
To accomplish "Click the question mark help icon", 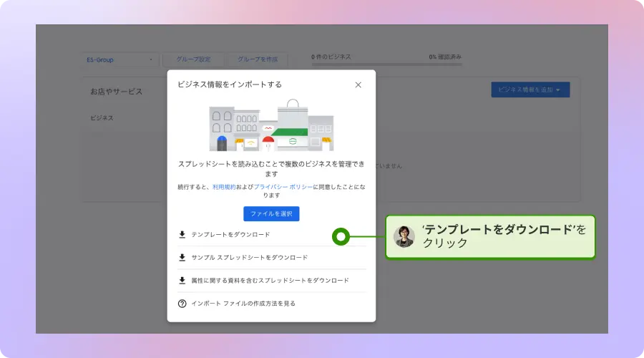I will 182,303.
